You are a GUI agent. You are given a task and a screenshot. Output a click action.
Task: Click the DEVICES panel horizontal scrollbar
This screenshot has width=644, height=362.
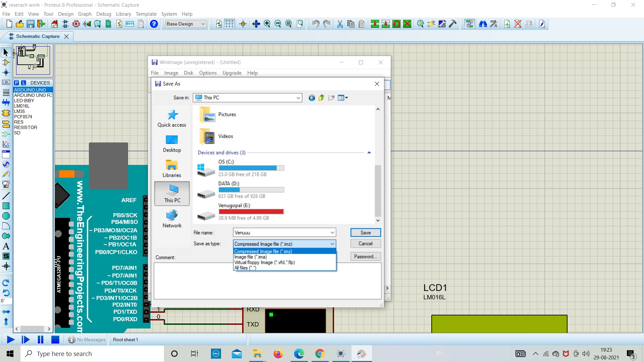pyautogui.click(x=33, y=329)
